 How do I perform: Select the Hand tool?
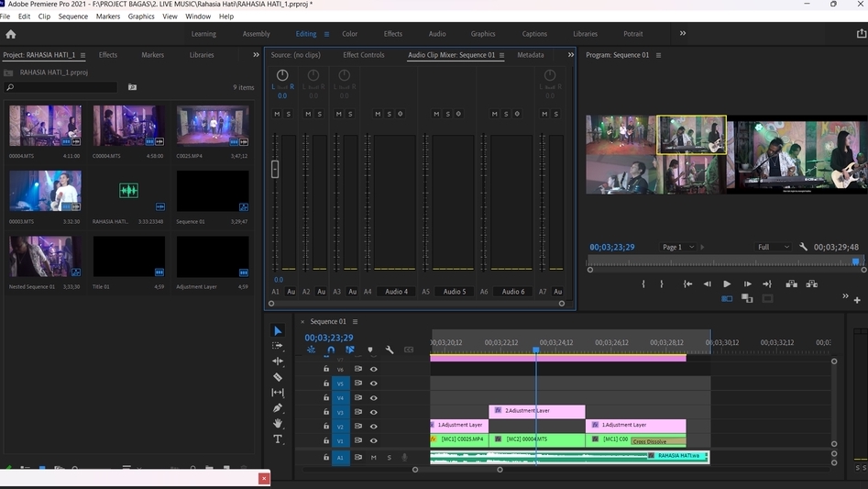pos(278,424)
